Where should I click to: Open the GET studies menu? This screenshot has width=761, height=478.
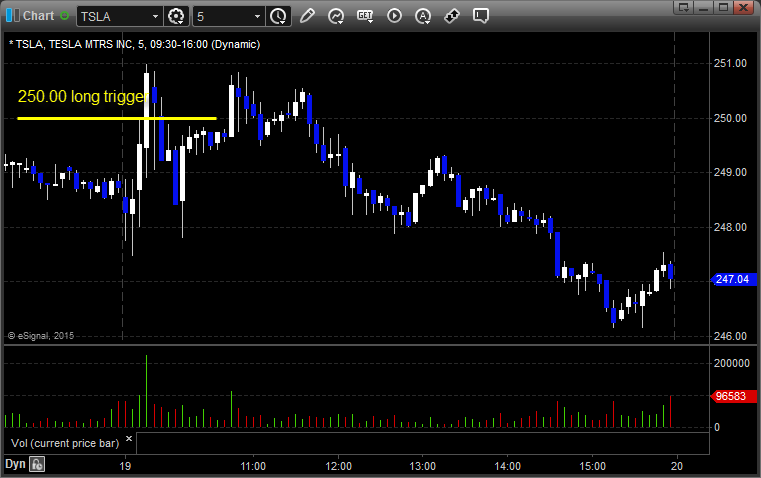coord(365,16)
